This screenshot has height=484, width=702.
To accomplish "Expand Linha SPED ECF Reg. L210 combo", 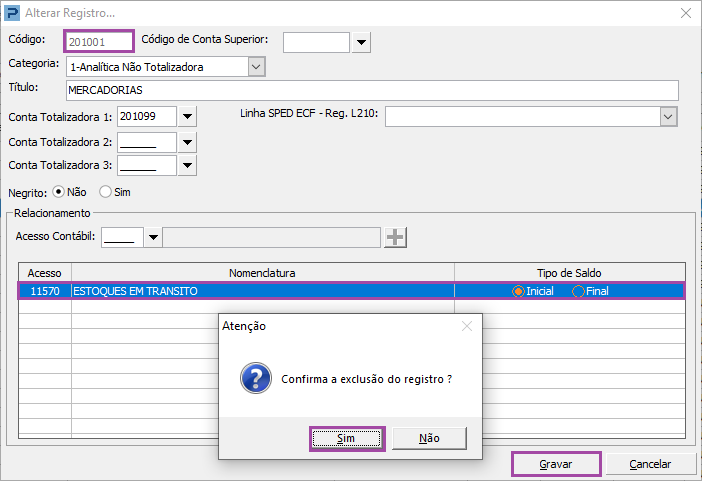I will 668,117.
